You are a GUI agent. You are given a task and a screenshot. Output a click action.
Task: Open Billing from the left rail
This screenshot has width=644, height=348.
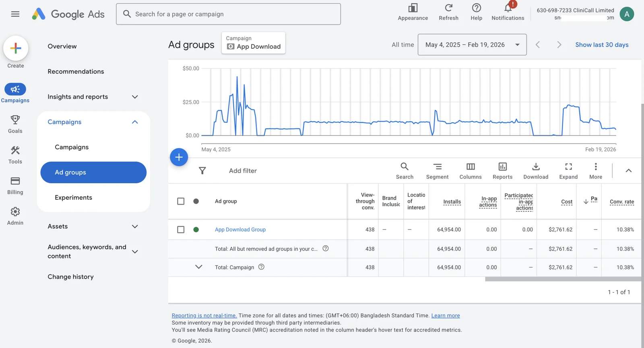[15, 185]
